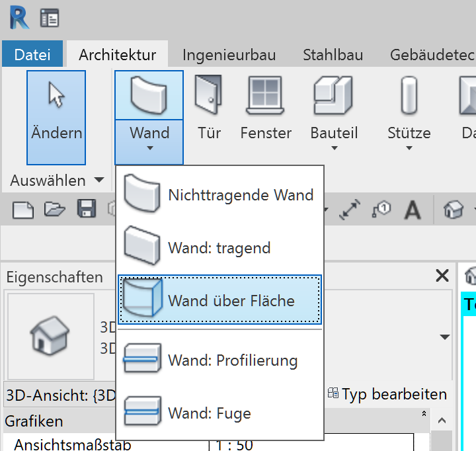Click the Text (A) tool icon
The image size is (476, 451).
pyautogui.click(x=413, y=210)
